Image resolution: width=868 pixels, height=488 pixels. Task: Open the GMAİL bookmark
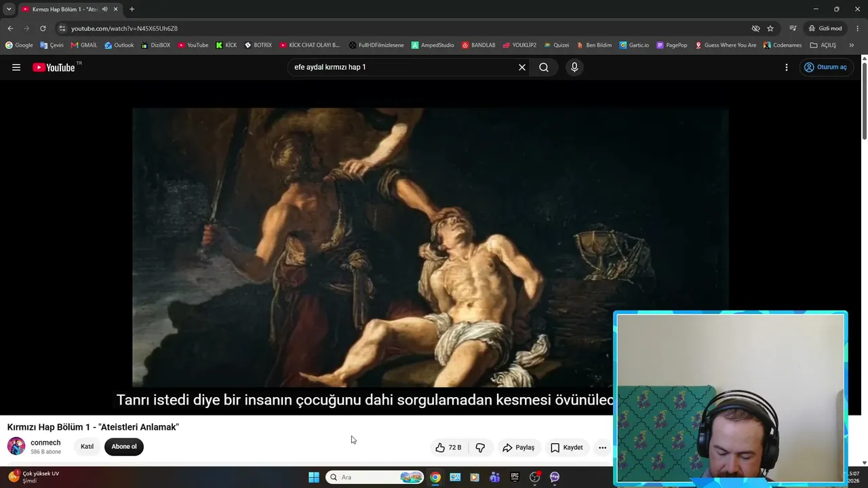[84, 45]
